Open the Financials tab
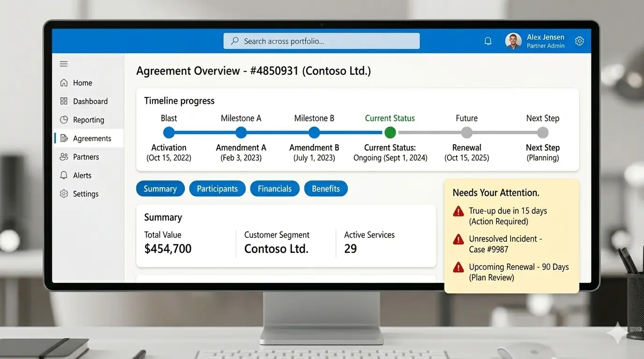Screen dimensions: 644x359 pos(275,188)
